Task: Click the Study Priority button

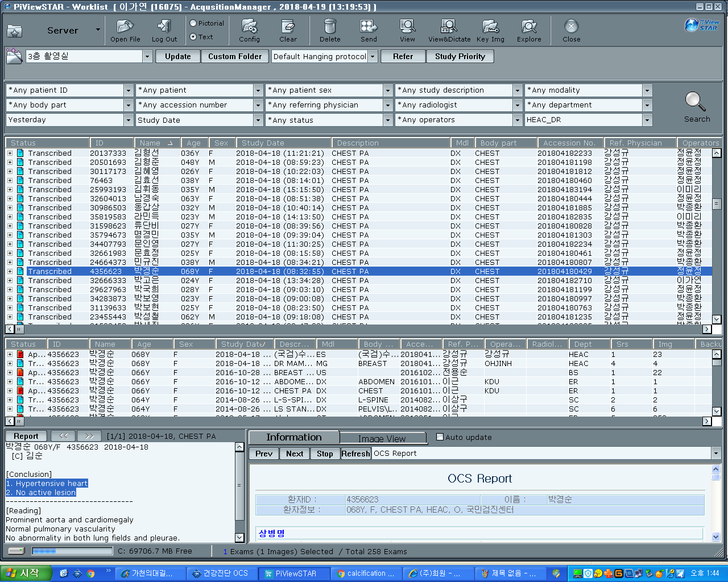Action: pos(460,56)
